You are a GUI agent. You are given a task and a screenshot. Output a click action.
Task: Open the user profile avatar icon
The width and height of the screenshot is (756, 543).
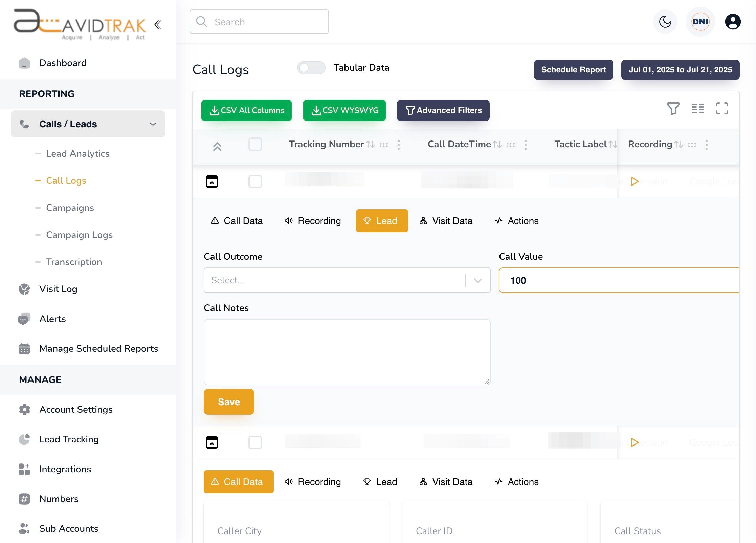pos(732,22)
